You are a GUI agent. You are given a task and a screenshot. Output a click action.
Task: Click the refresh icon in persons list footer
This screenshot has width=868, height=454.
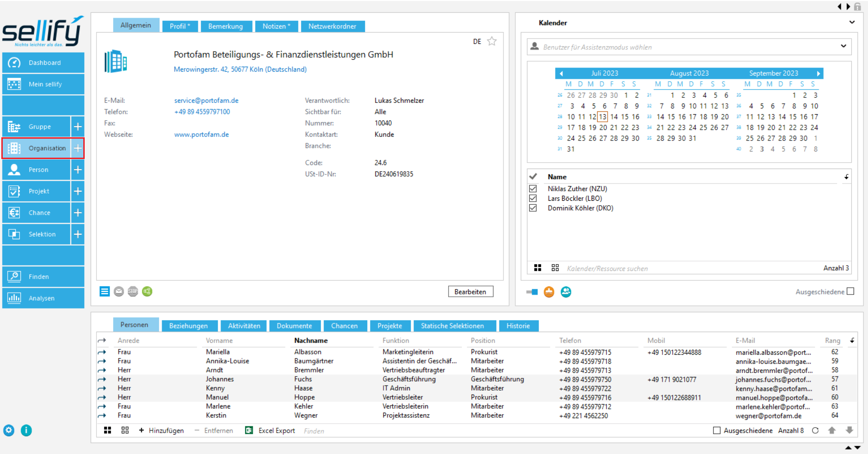point(815,430)
